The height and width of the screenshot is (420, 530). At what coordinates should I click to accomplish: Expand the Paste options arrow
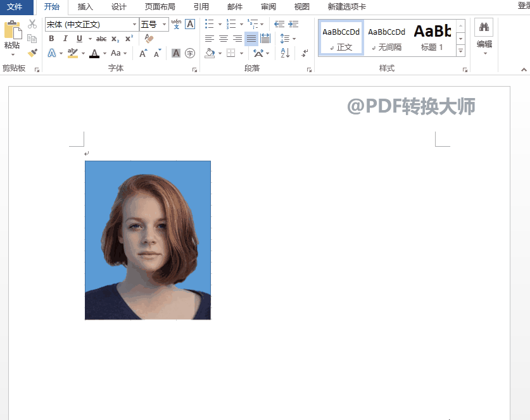13,54
